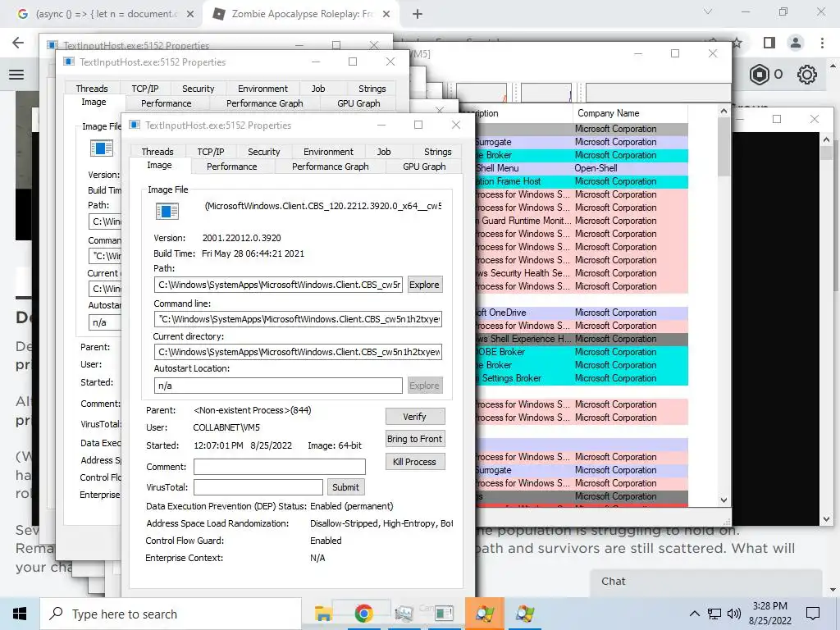Open the Security tab in front Properties window
Screen dimensions: 840x630
(x=263, y=152)
